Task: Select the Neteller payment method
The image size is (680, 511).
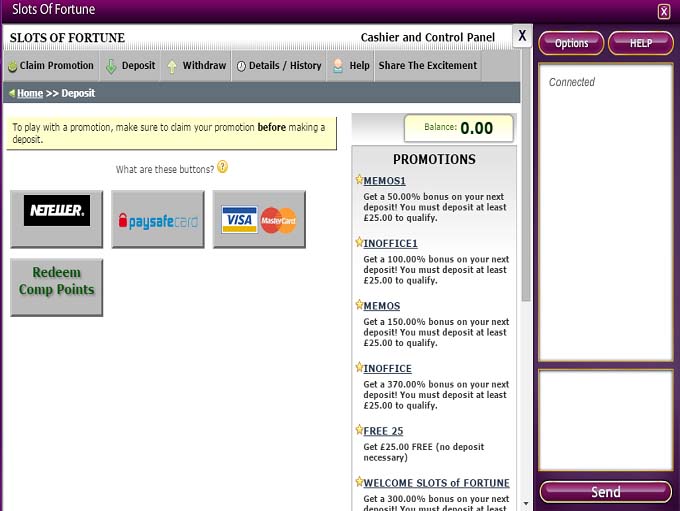Action: [57, 219]
